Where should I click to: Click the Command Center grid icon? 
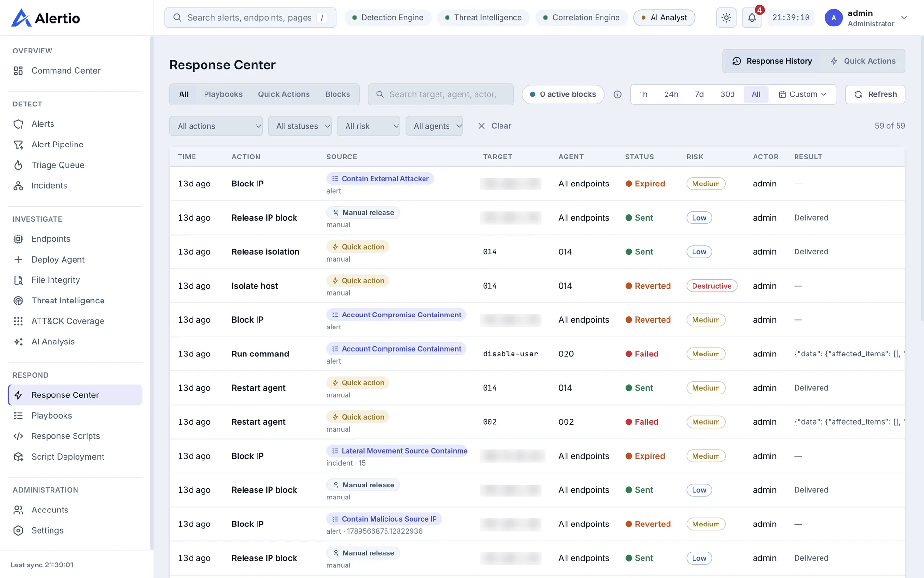click(x=18, y=71)
